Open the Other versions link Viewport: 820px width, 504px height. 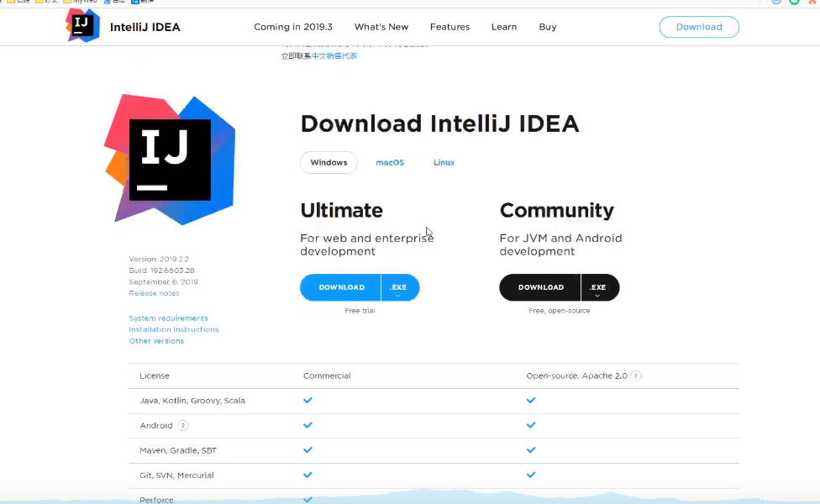(x=156, y=341)
